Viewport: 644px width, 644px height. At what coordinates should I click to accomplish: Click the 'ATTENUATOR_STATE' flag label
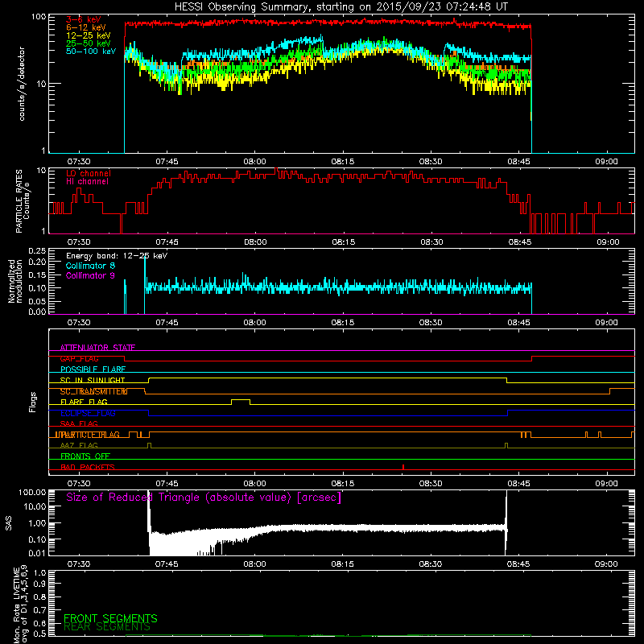click(97, 348)
